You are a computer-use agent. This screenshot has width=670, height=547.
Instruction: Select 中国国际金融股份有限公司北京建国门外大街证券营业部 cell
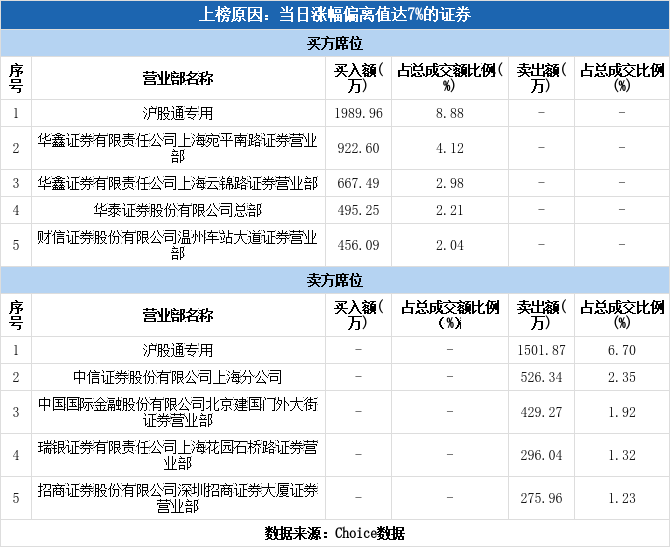point(178,412)
